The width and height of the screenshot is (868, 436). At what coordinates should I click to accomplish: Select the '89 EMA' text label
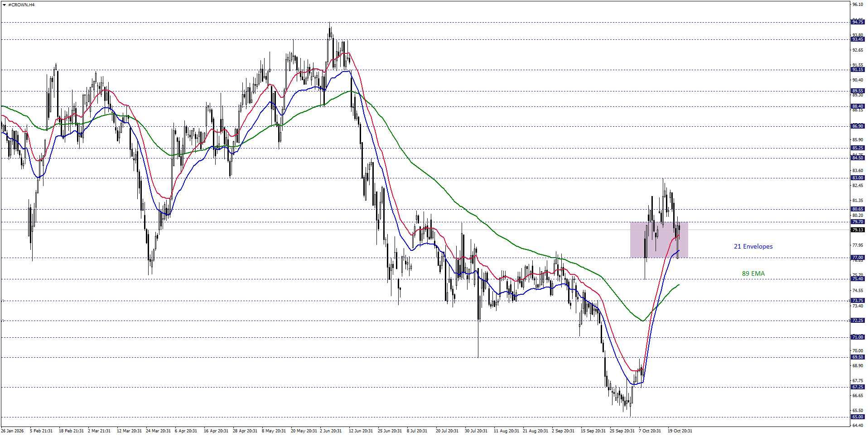(x=753, y=273)
